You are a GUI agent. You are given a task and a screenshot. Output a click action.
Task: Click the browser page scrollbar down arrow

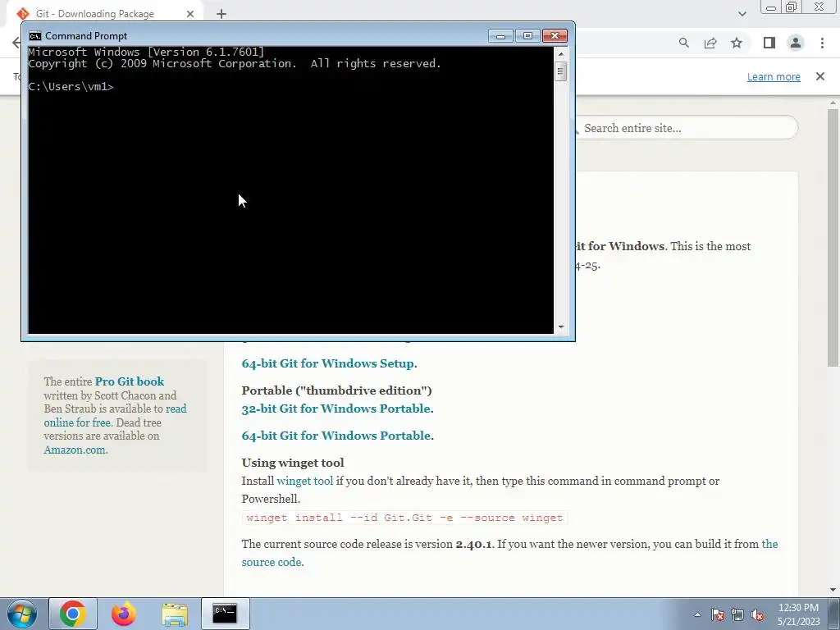pos(833,590)
